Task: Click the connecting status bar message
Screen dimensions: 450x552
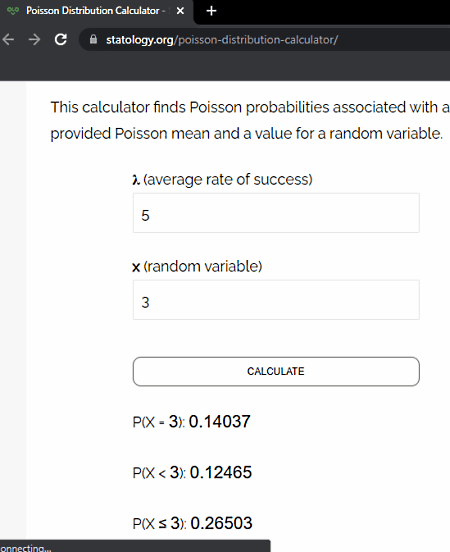Action: click(25, 548)
